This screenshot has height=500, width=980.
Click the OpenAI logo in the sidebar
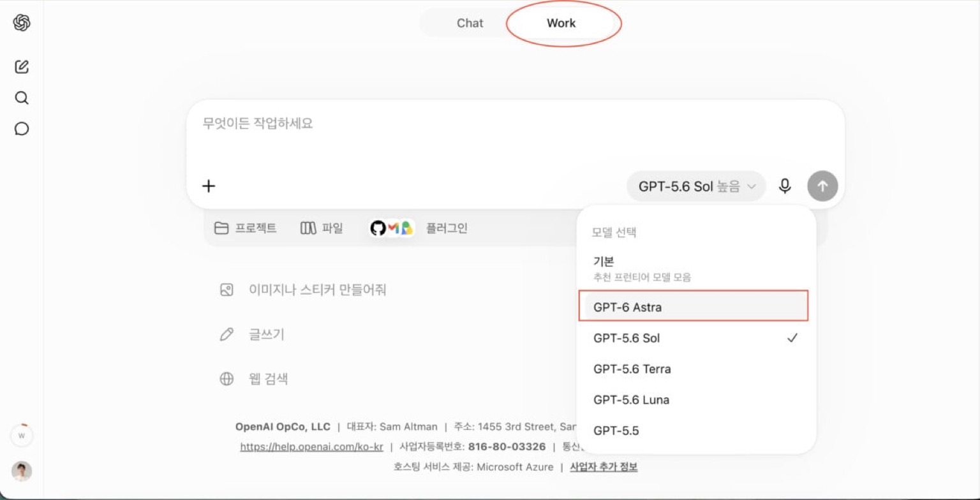tap(22, 23)
